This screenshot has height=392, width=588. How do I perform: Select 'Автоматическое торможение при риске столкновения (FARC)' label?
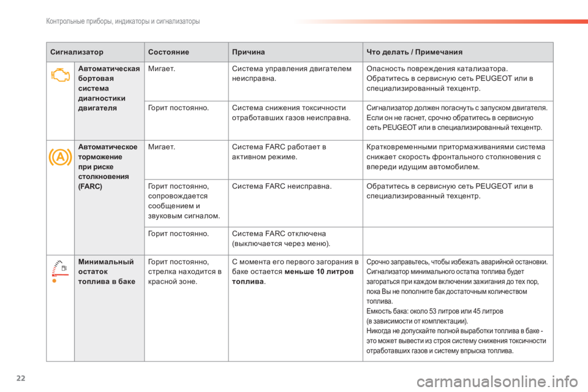(108, 167)
